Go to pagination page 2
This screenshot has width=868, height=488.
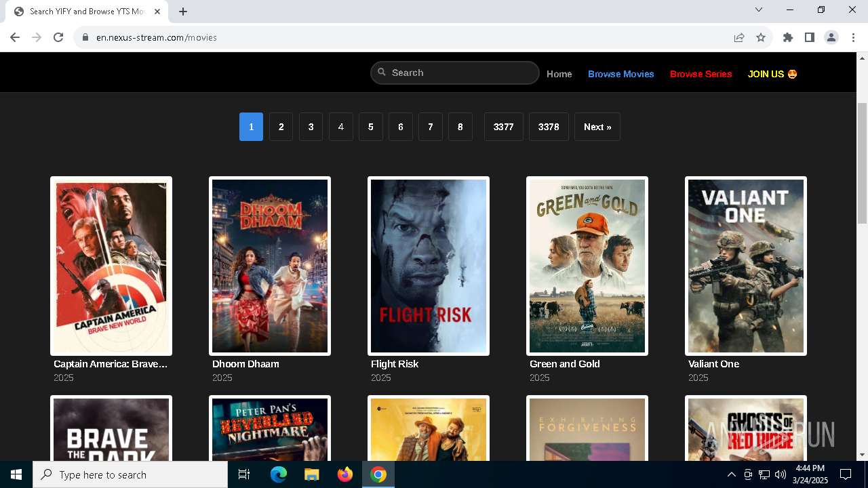click(x=281, y=127)
